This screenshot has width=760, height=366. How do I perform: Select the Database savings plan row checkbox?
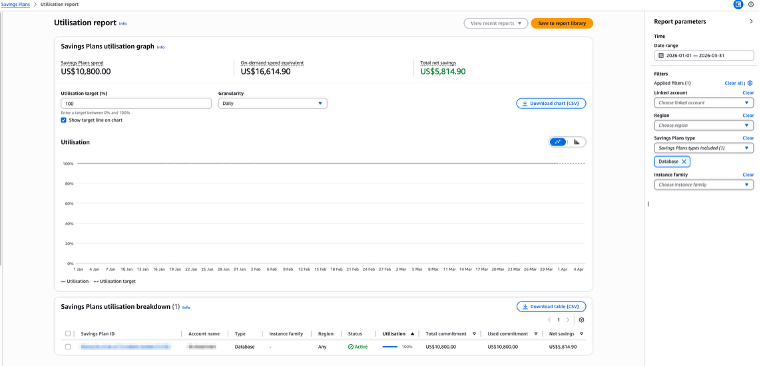click(x=68, y=347)
